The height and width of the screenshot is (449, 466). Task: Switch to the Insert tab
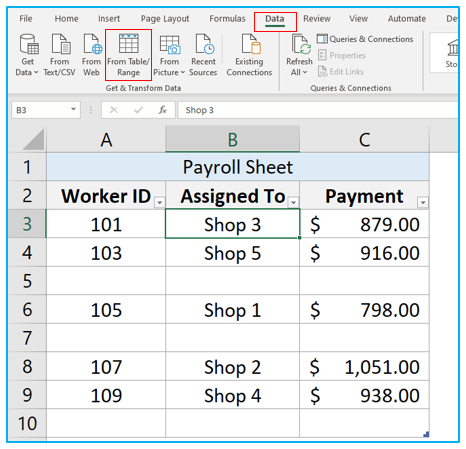pos(109,19)
